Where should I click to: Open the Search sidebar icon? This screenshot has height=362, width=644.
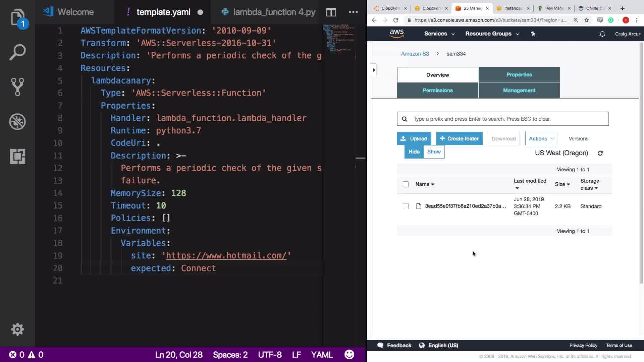point(17,52)
